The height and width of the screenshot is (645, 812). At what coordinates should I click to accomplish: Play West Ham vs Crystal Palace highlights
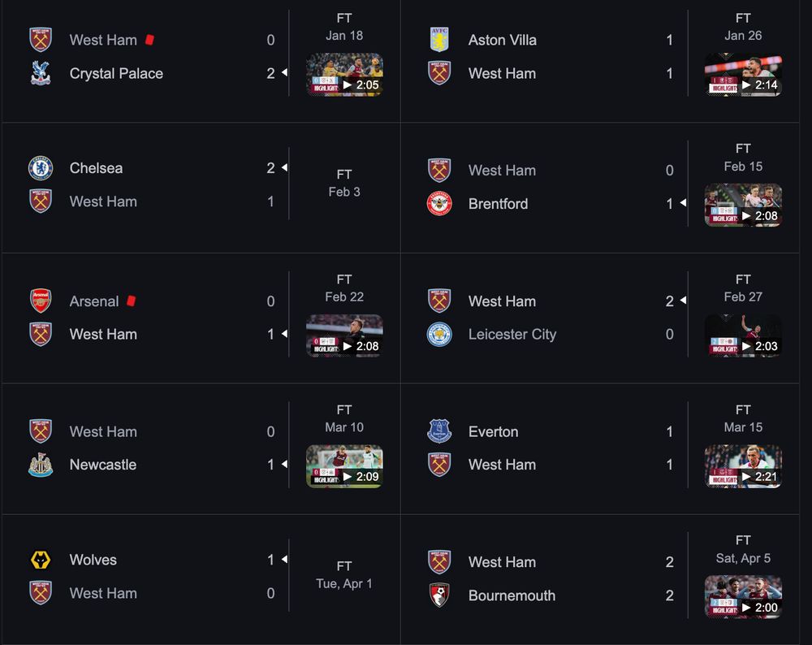pos(344,75)
